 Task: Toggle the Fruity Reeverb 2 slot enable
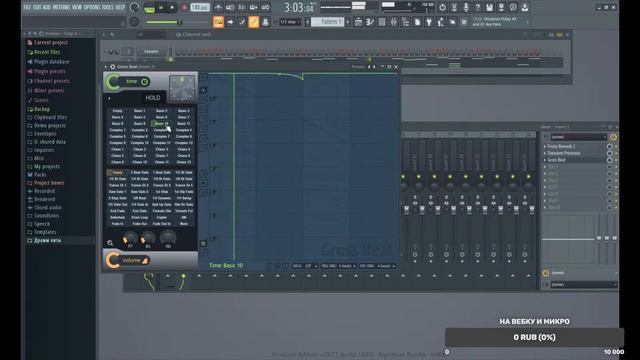pos(609,146)
